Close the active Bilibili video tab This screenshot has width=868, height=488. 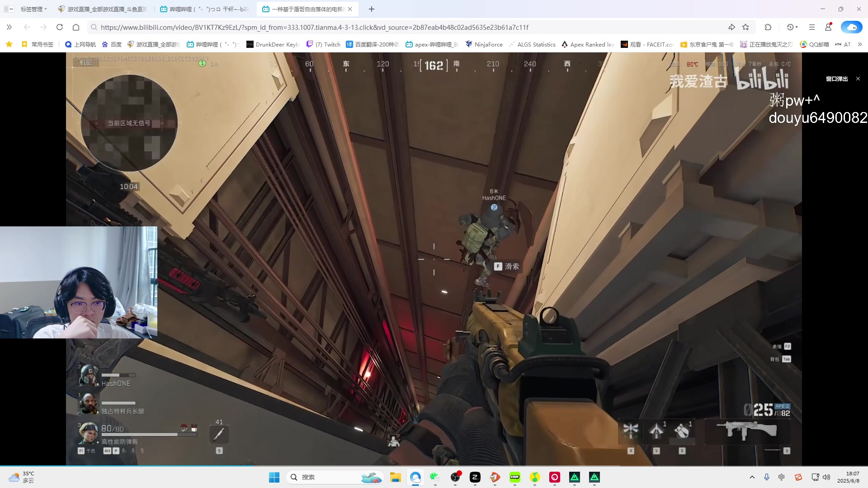click(x=350, y=9)
